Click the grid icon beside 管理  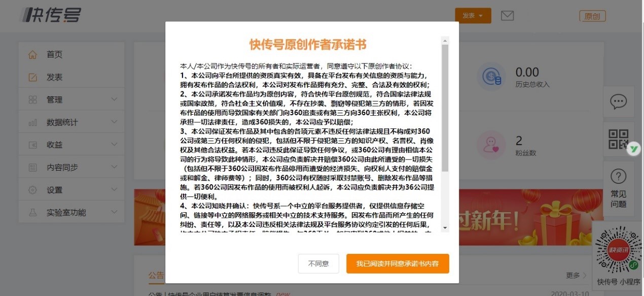(x=33, y=100)
